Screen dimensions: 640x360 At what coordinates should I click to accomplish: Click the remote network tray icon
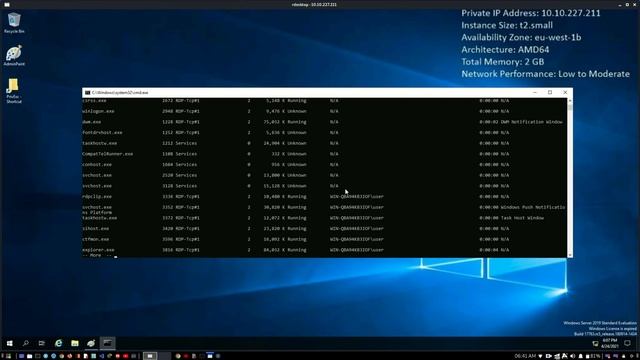tap(595, 344)
